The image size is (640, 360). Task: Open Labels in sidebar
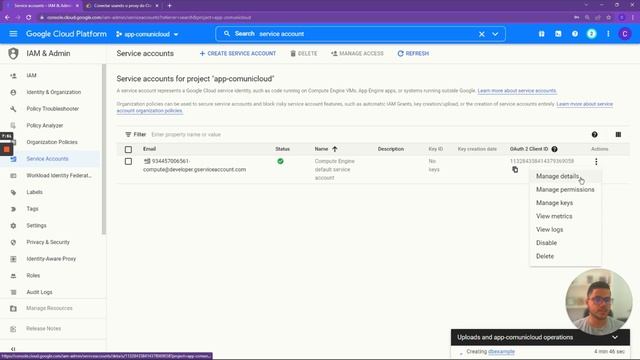pyautogui.click(x=34, y=192)
